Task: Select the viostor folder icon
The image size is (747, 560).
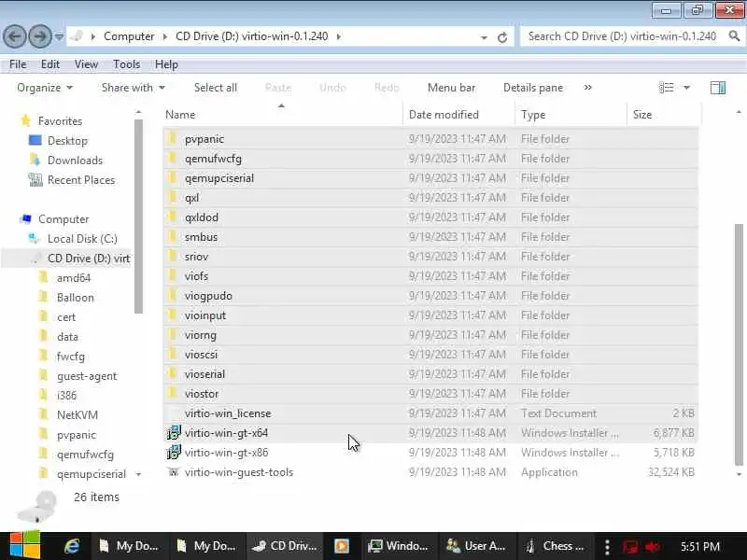Action: point(173,393)
